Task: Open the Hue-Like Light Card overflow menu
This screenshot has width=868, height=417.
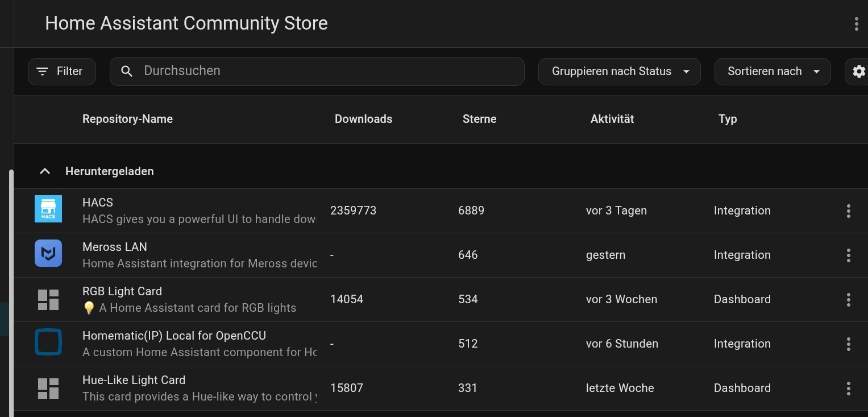Action: click(x=848, y=388)
